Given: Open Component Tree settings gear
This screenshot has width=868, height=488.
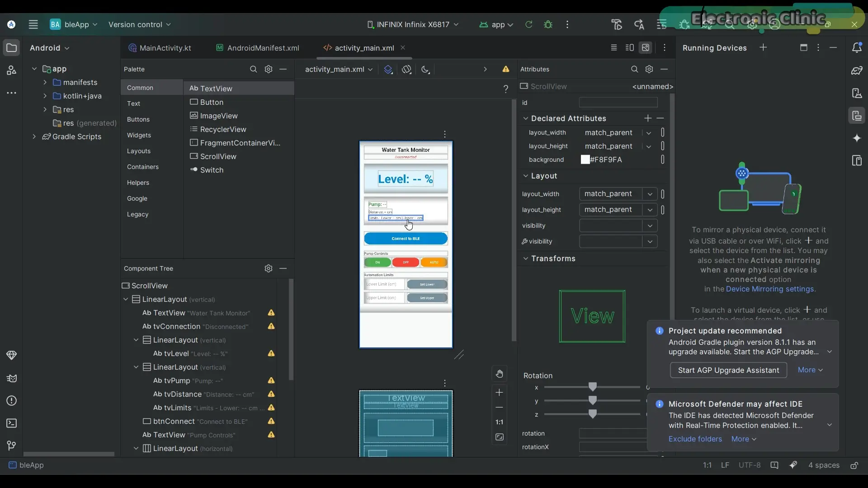Looking at the screenshot, I should 269,268.
